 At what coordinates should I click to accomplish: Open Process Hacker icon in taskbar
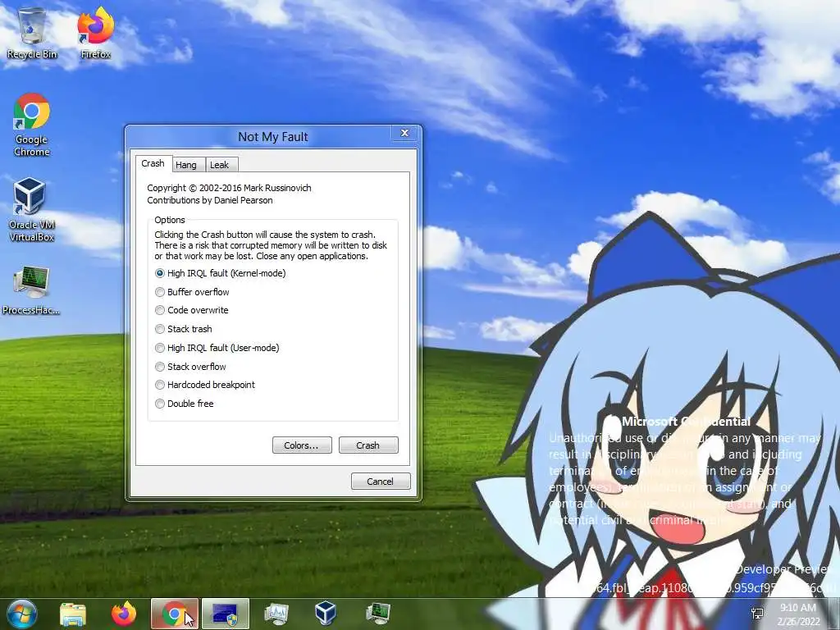coord(377,614)
